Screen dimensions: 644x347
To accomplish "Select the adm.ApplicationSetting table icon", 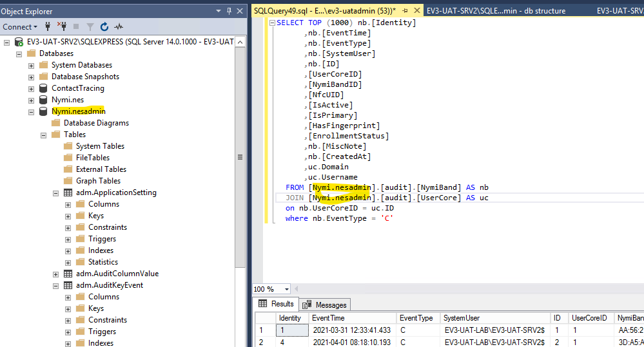I will [68, 192].
